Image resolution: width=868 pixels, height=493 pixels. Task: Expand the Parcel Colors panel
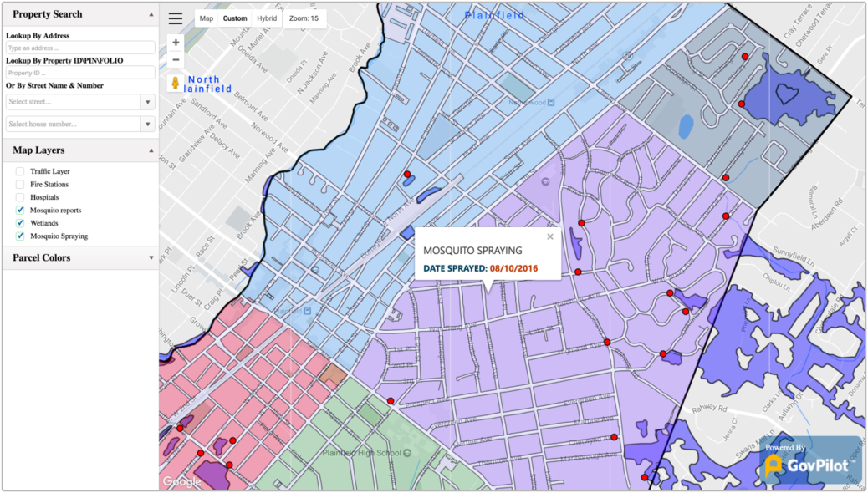point(151,258)
